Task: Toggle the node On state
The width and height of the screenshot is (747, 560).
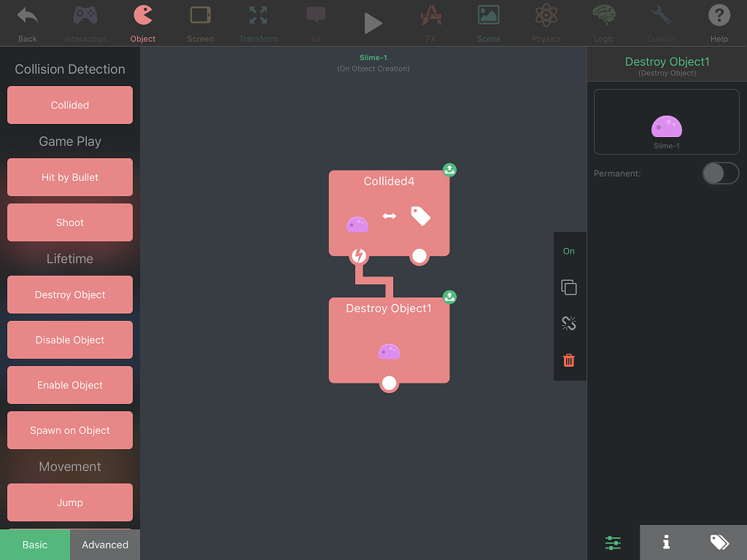Action: tap(569, 251)
